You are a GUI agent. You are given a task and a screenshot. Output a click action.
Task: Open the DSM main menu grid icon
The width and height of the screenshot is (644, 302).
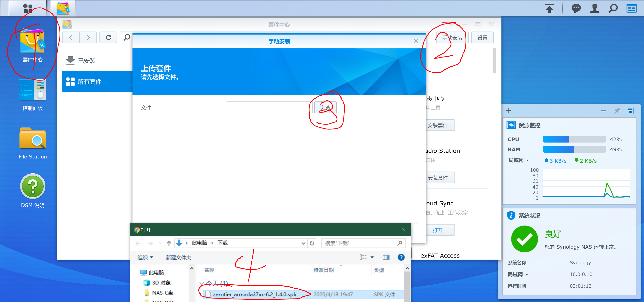[28, 8]
